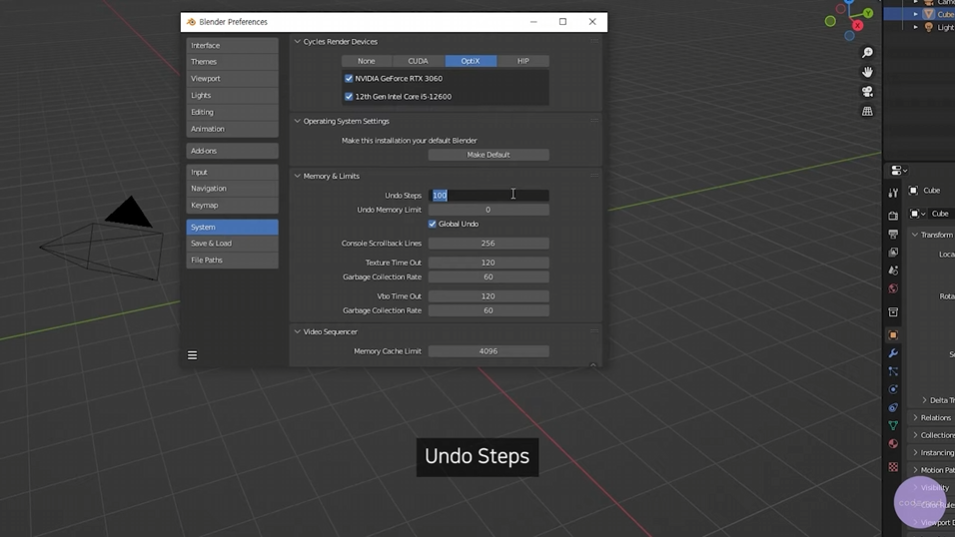955x537 pixels.
Task: Click the zoom magnifier icon in viewport
Action: point(867,53)
